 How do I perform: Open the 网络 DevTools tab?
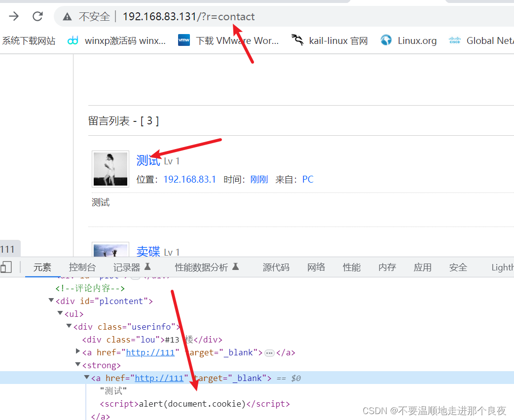[316, 267]
